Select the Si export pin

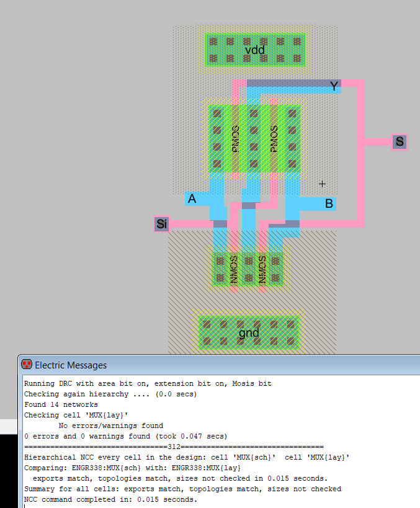pyautogui.click(x=162, y=225)
